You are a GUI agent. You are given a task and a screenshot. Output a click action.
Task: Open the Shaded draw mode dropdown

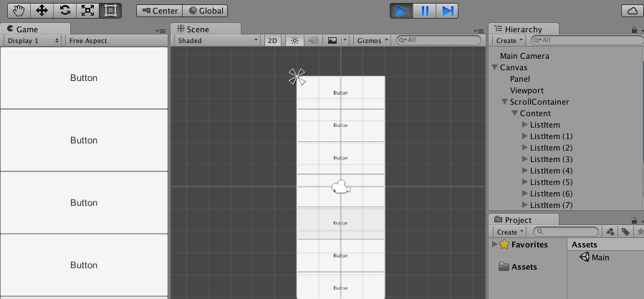(218, 40)
